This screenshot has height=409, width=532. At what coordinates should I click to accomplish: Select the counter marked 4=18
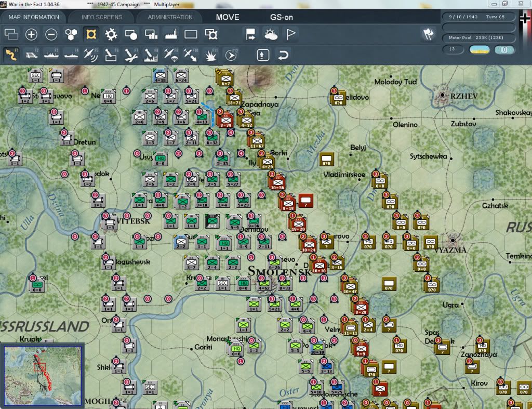[x=160, y=75]
